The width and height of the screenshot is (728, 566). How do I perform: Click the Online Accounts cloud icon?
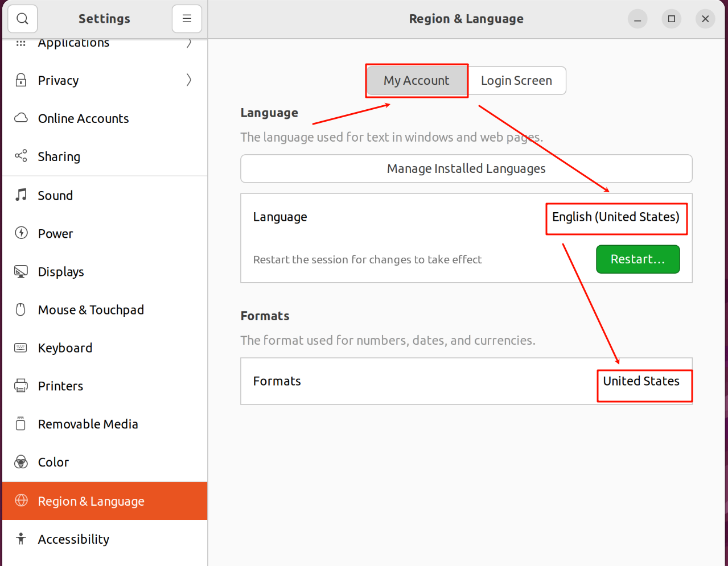(21, 118)
